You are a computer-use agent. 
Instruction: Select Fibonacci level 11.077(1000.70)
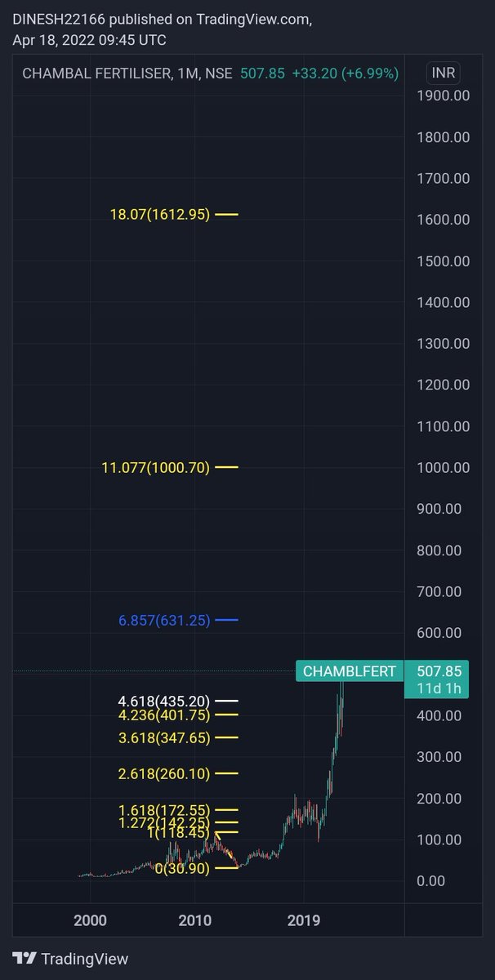coord(155,468)
